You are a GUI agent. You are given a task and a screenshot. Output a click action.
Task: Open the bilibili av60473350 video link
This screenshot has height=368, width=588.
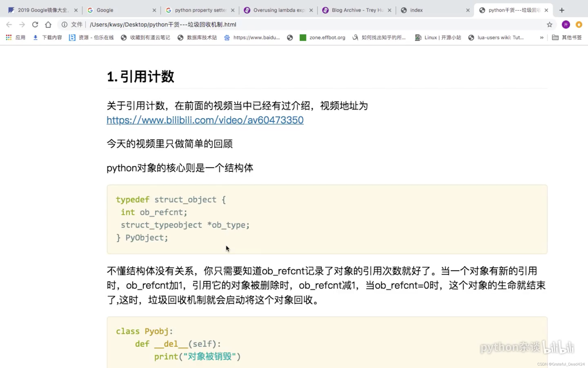coord(205,120)
